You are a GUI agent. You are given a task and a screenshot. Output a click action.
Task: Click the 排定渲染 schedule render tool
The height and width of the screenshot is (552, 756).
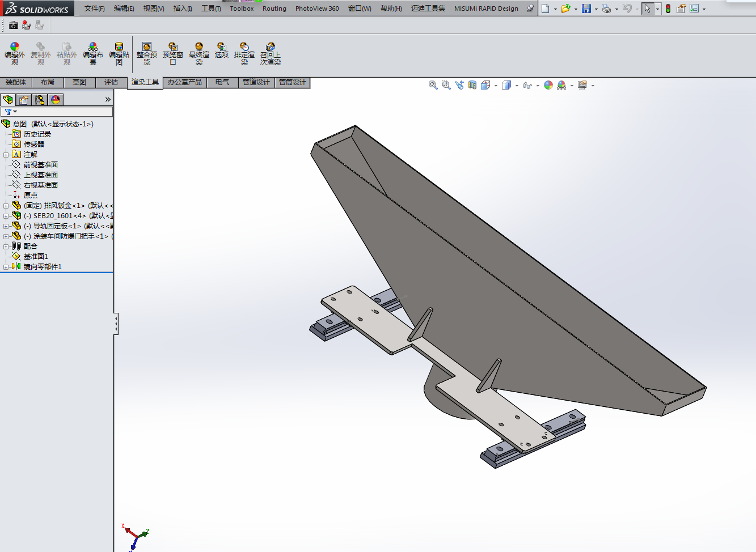pyautogui.click(x=244, y=54)
